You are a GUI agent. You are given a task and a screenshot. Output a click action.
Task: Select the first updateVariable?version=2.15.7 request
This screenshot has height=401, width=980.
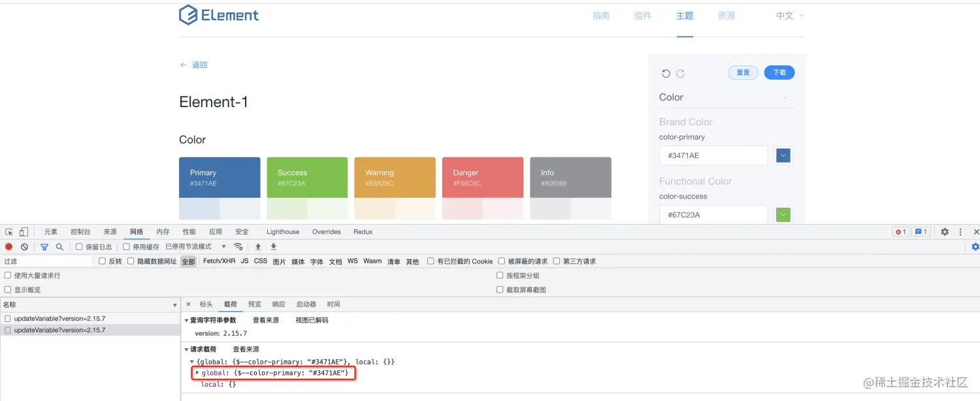pyautogui.click(x=90, y=319)
